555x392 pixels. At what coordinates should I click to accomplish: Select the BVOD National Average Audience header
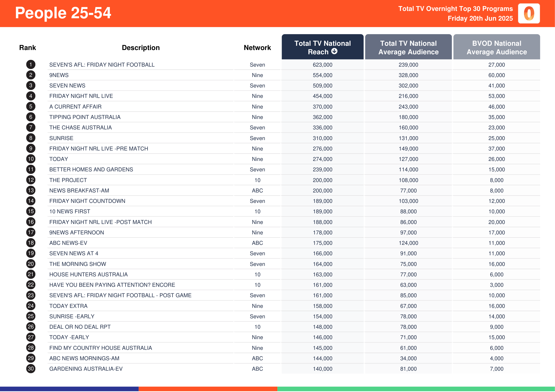(496, 47)
